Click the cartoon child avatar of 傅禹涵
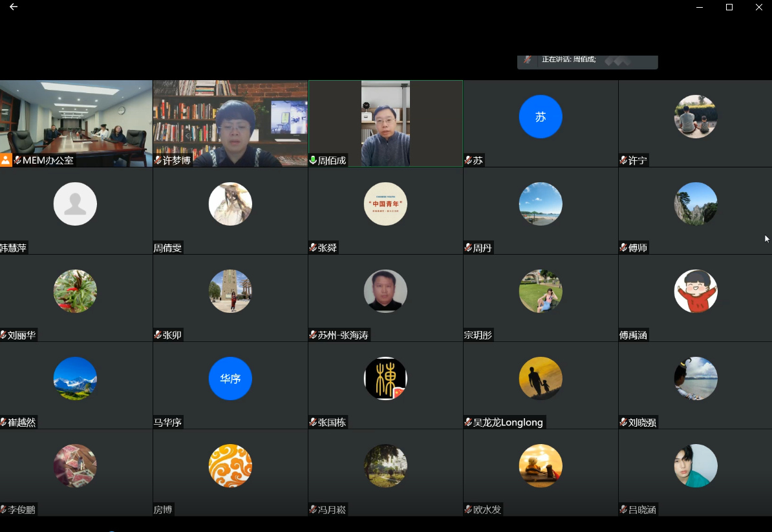772x532 pixels. [x=696, y=291]
